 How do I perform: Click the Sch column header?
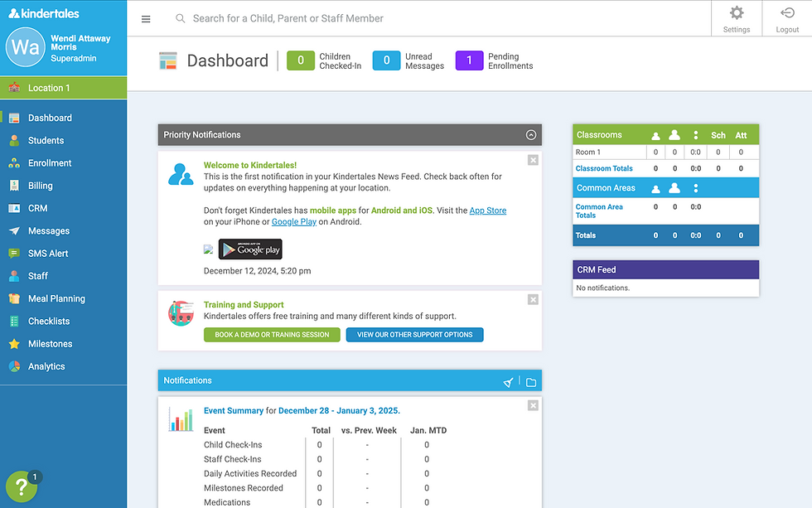pos(718,135)
